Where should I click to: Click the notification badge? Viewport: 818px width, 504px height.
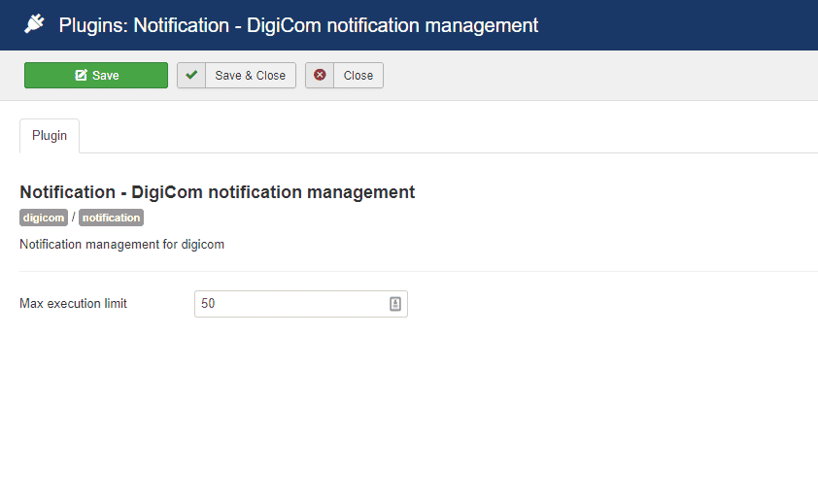point(111,218)
